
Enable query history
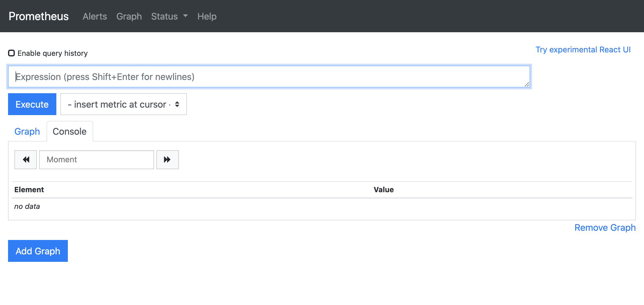pos(11,53)
